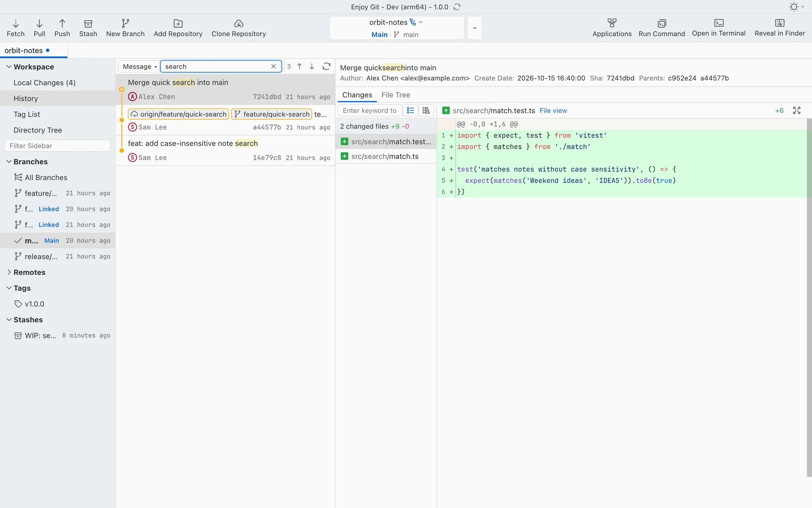Click the changed files keyword filter field
The image size is (812, 508).
370,110
